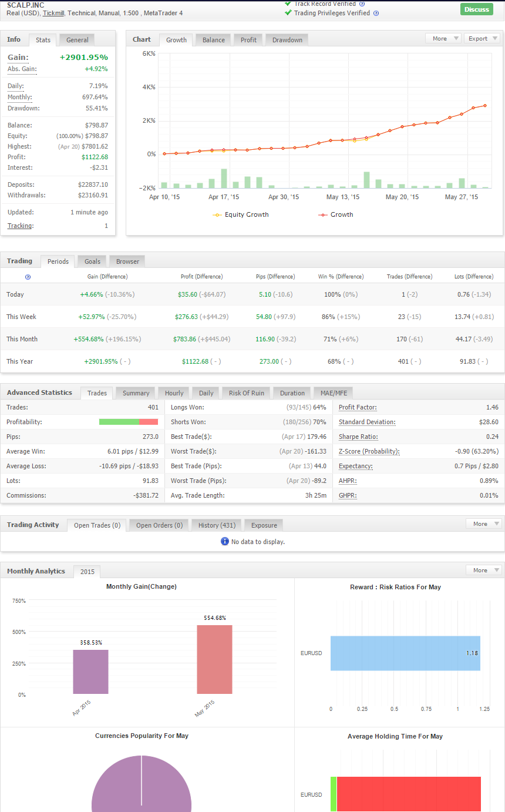Click the info icon beside No data to display

pos(224,541)
